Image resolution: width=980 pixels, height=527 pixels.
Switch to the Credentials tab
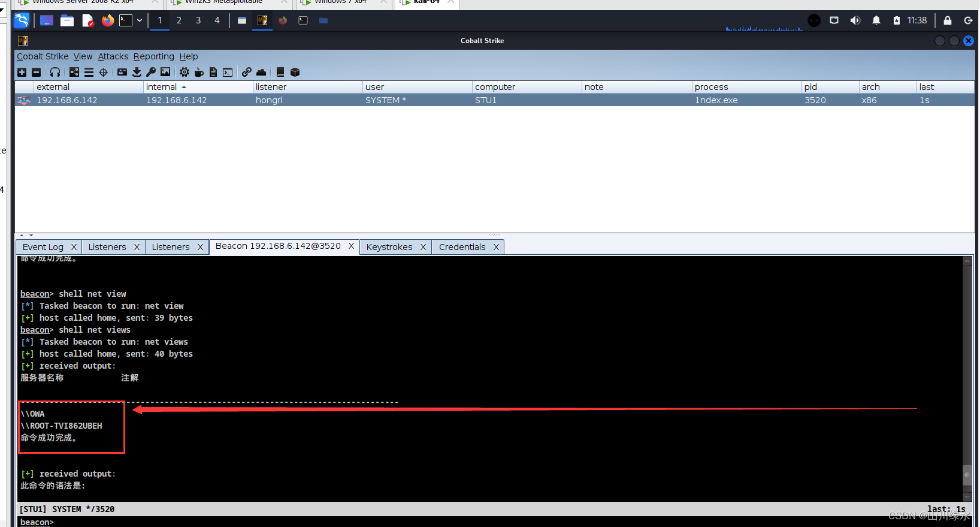tap(462, 247)
